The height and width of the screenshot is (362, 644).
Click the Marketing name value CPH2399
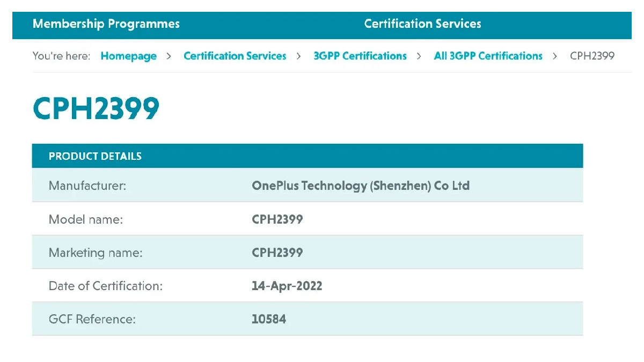[277, 253]
